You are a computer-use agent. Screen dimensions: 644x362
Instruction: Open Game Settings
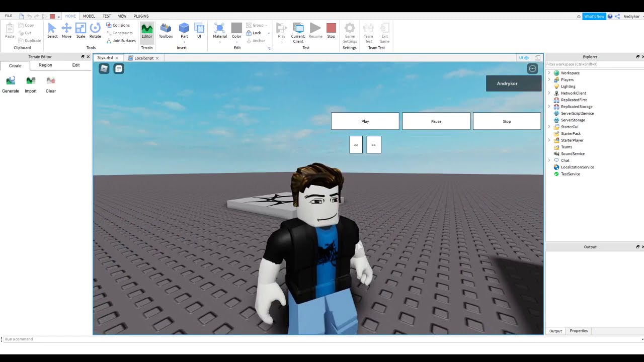click(350, 33)
